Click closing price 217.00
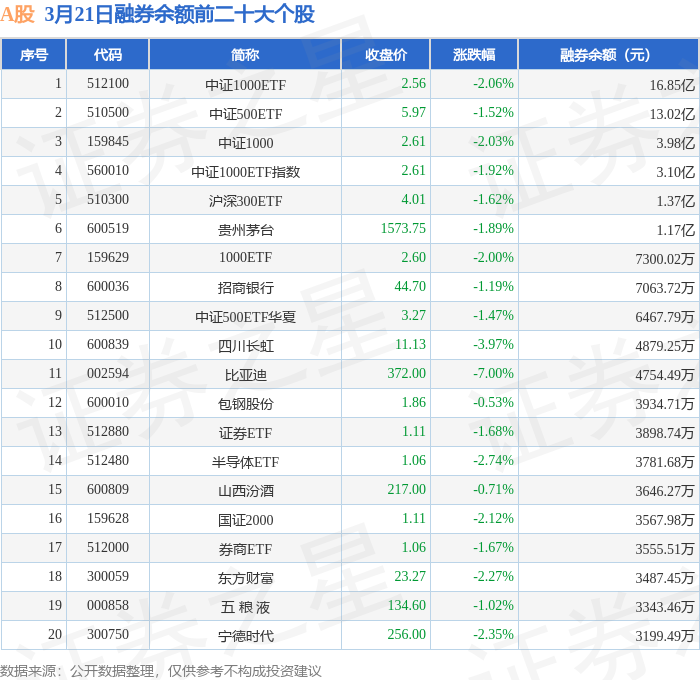The height and width of the screenshot is (680, 700). tap(406, 489)
